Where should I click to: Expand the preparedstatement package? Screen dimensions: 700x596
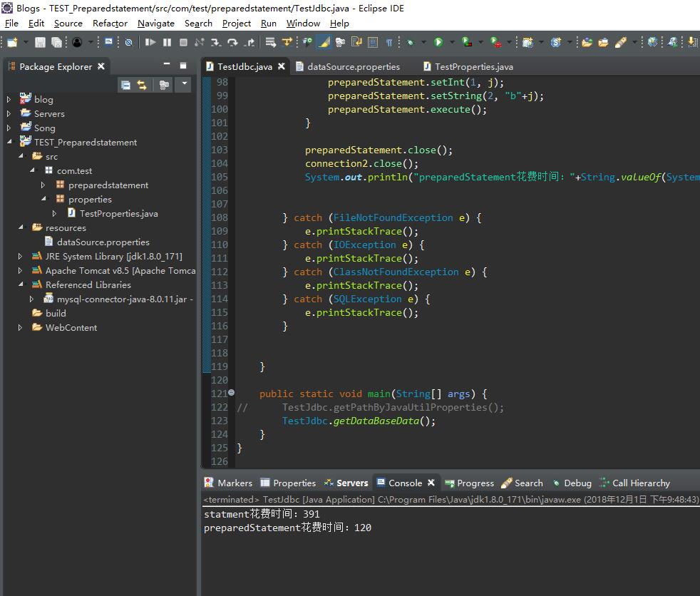43,185
